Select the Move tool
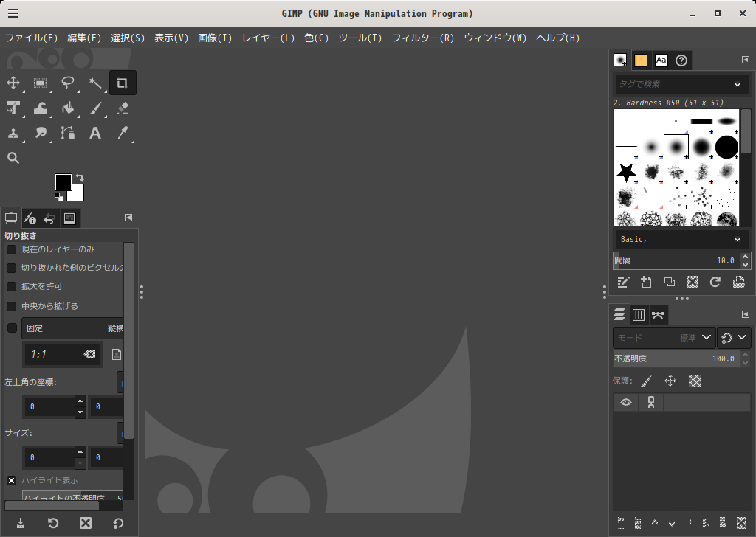Viewport: 756px width, 537px height. [x=13, y=83]
